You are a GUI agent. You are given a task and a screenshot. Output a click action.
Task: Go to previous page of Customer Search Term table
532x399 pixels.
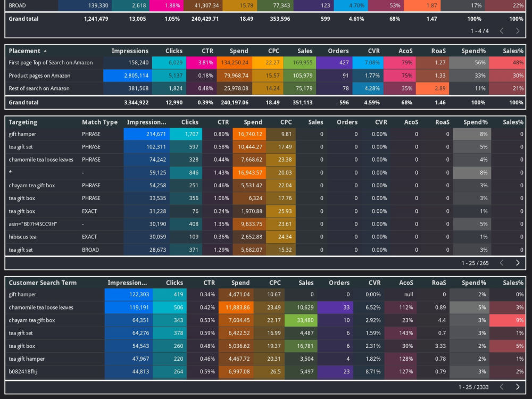pos(502,387)
